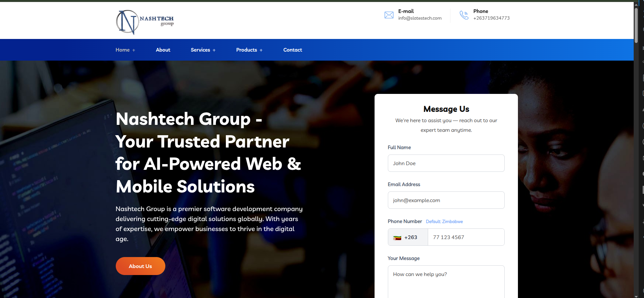
Task: Click the info@slatestech.com email address
Action: [x=420, y=18]
